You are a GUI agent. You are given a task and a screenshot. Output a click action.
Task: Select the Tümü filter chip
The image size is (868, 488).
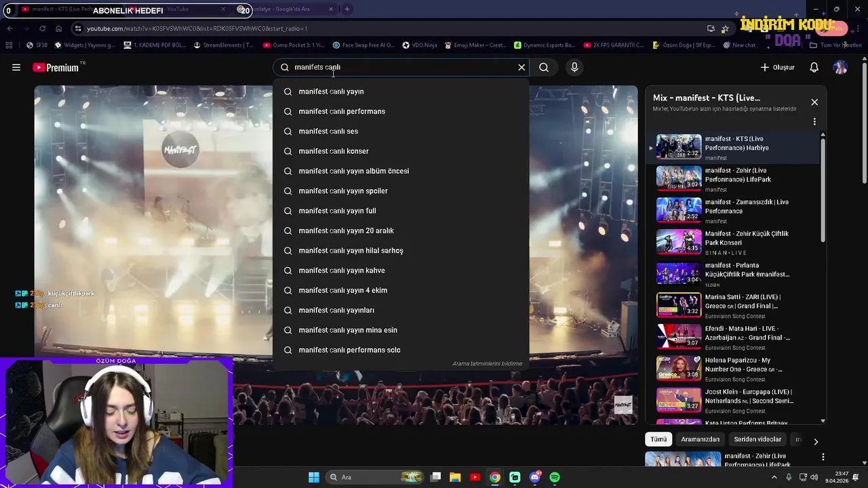tap(658, 439)
